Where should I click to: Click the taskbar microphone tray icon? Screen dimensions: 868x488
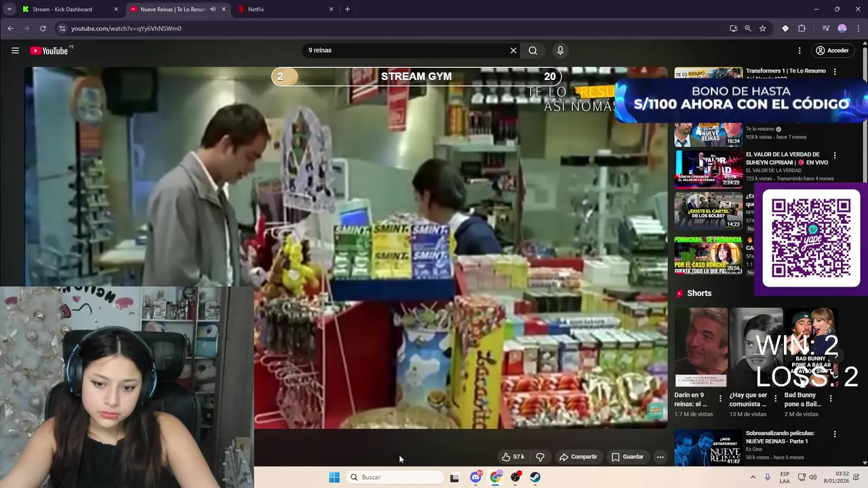[768, 477]
